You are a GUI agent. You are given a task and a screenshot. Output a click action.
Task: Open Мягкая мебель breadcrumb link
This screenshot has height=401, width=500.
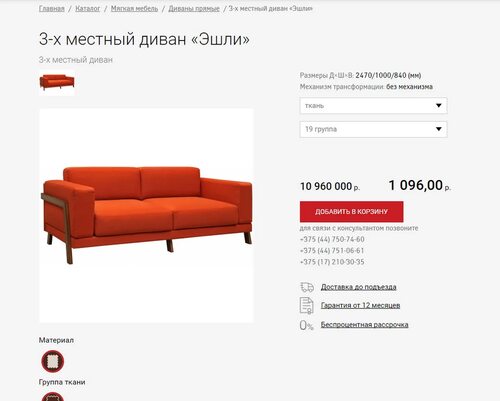point(134,9)
